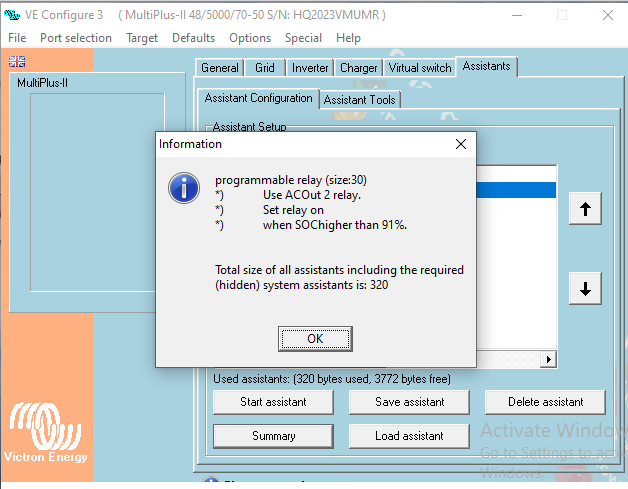Click the Victron Energy logo
The height and width of the screenshot is (489, 628).
coord(45,433)
